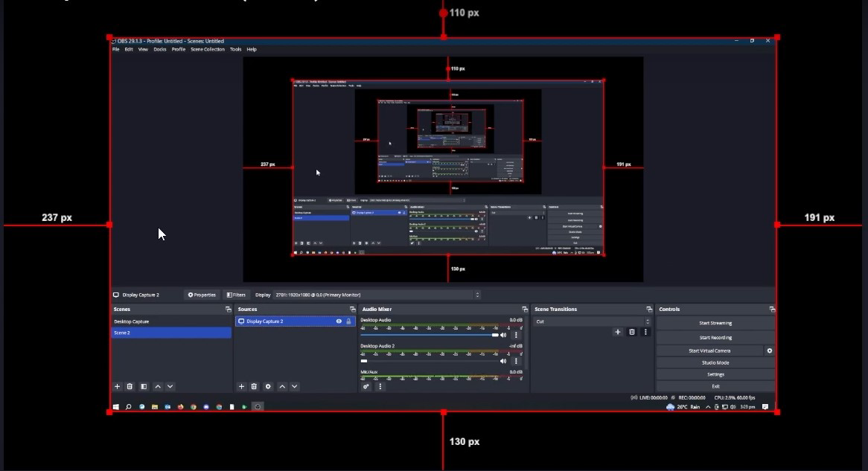Expand hidden system tray icons chevron
The image size is (868, 471).
coord(707,407)
